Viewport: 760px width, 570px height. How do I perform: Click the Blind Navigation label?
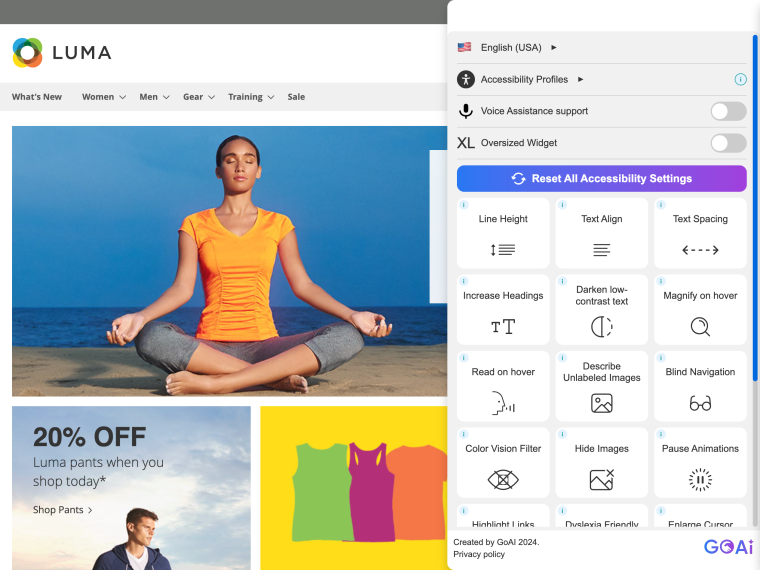click(700, 372)
